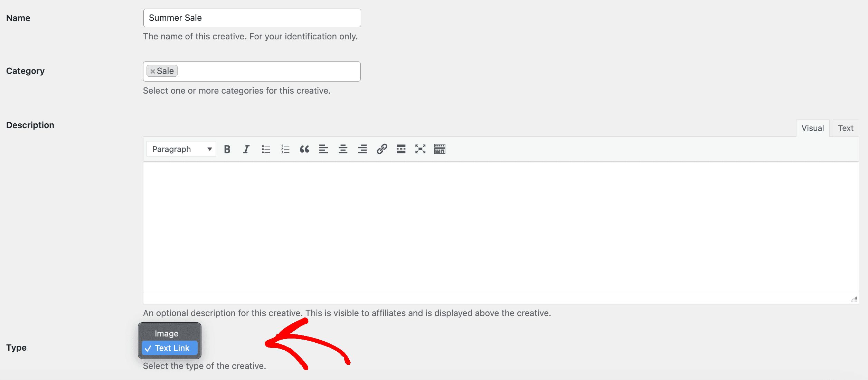Click the Insert link icon
The width and height of the screenshot is (868, 380).
click(x=381, y=148)
